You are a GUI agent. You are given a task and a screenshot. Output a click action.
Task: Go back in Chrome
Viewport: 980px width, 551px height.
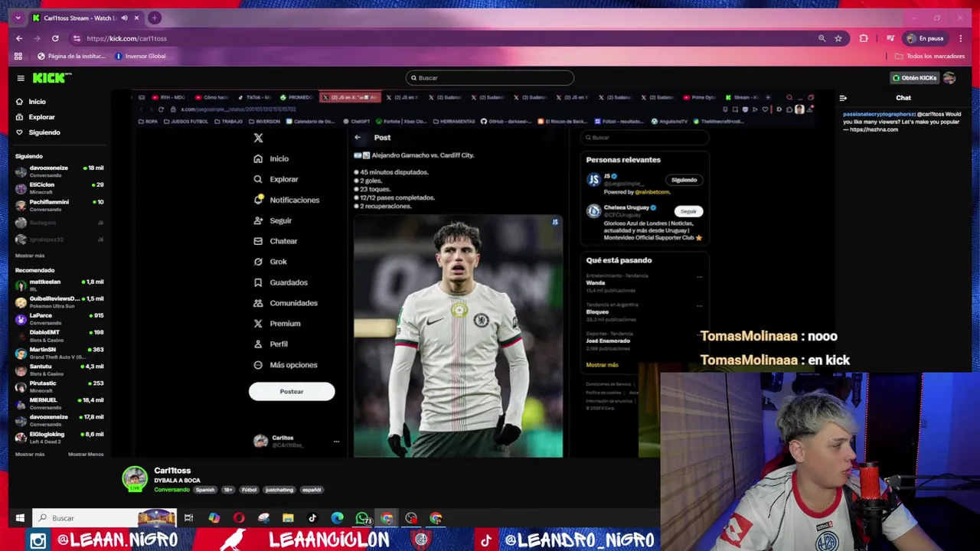19,38
